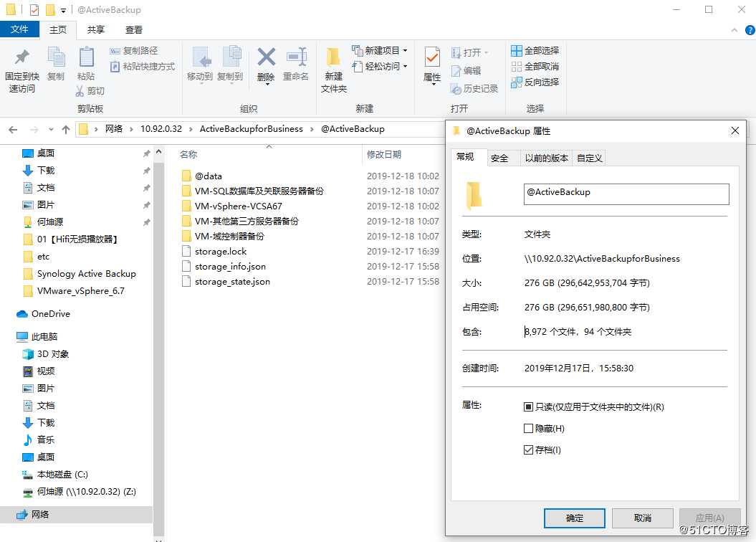
Task: Open Music (音乐) in navigation pane
Action: pos(39,439)
